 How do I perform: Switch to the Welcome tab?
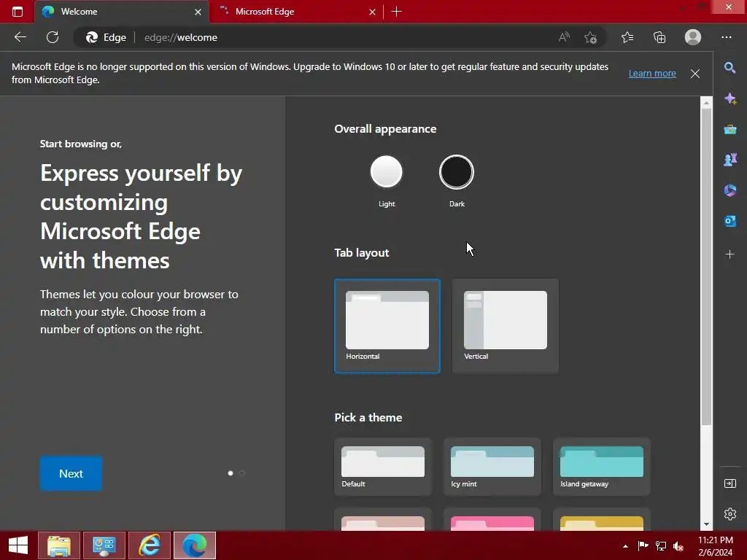click(122, 12)
